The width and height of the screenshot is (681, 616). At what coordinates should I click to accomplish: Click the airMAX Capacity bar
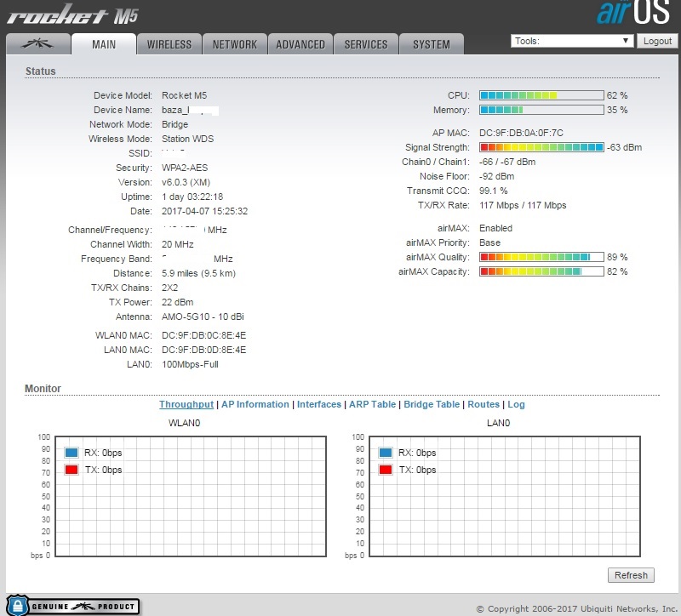(541, 271)
